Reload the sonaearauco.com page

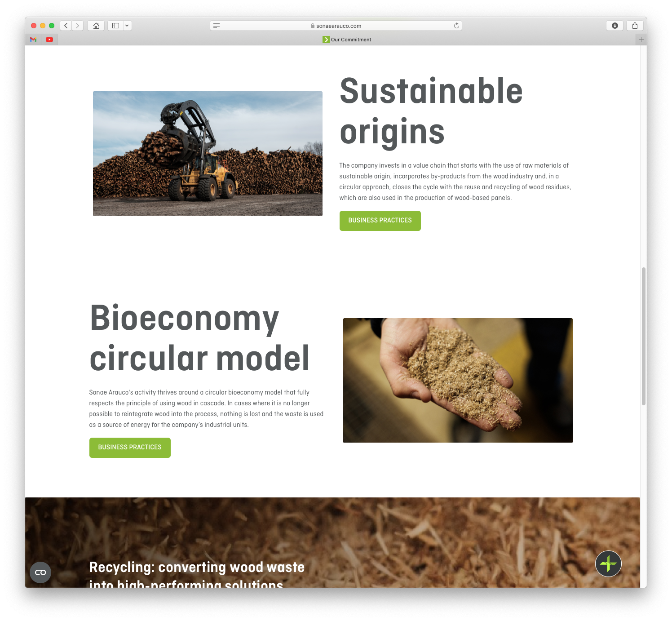[x=456, y=26]
